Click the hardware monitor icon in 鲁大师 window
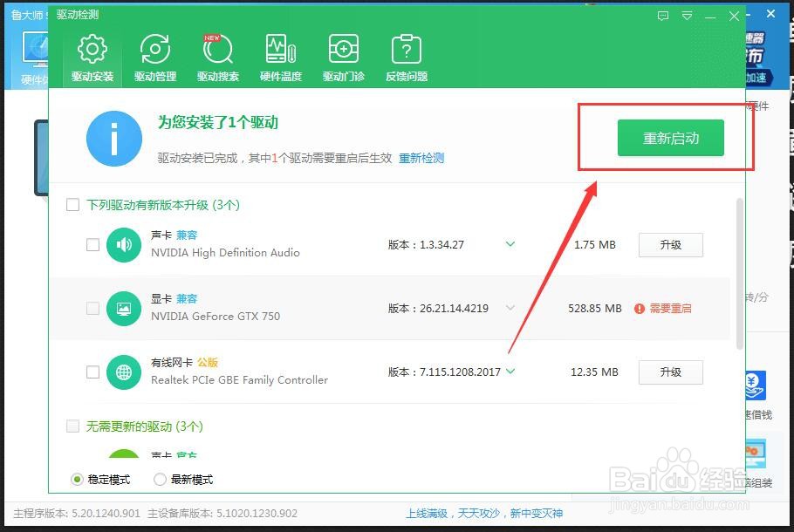This screenshot has height=532, width=794. click(x=34, y=50)
